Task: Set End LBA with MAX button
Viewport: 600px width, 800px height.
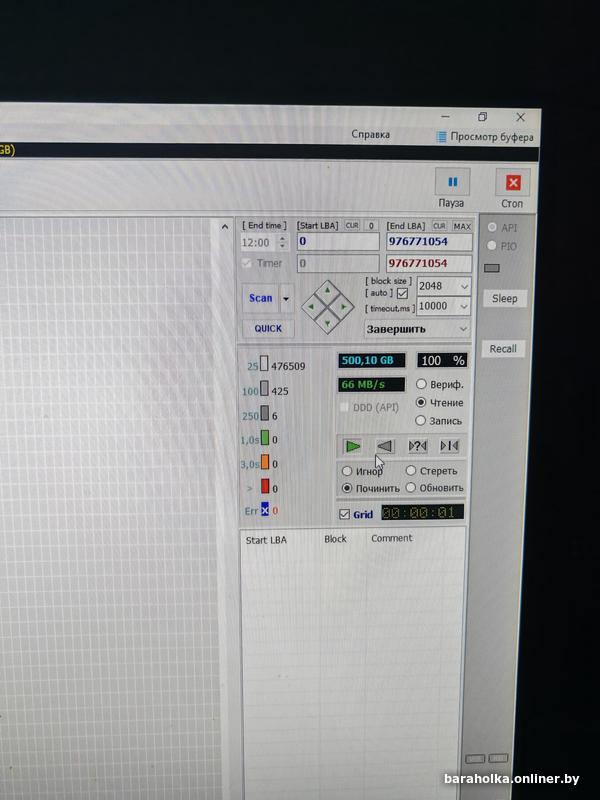Action: tap(462, 226)
